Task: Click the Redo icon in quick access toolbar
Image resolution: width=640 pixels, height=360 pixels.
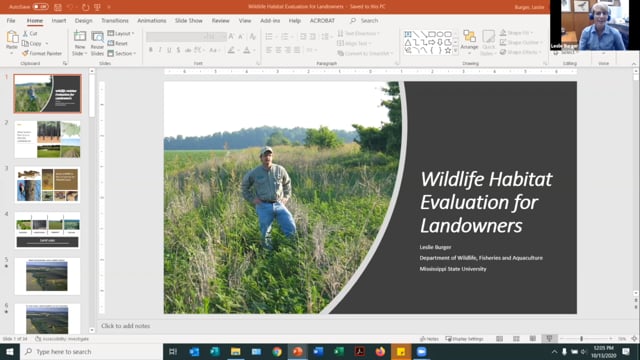Action: (x=85, y=7)
